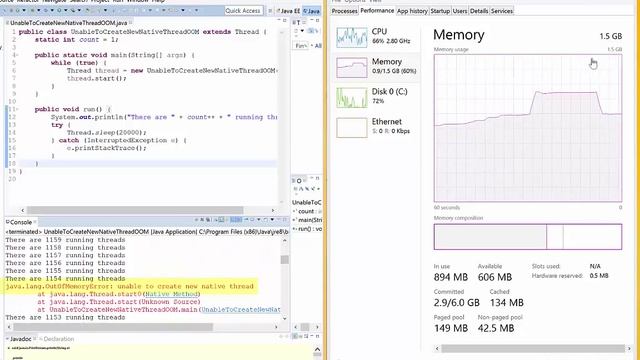Open the UnableToCreateNewNat stack trace link

tap(241, 309)
